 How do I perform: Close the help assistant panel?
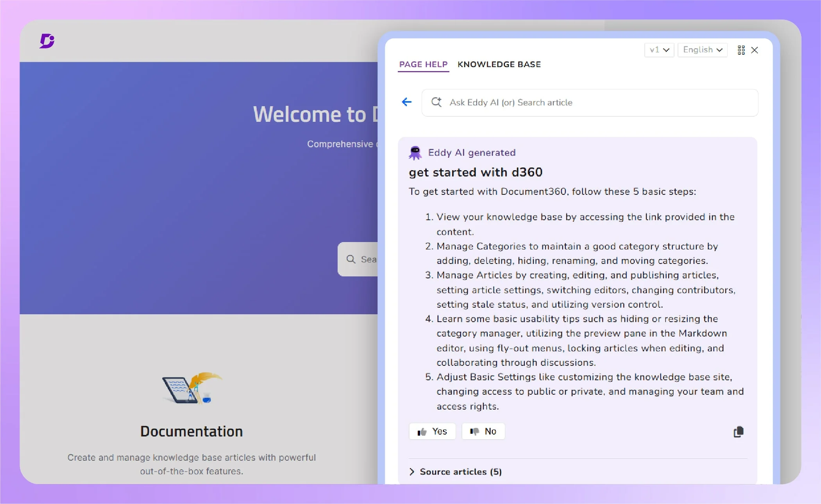pyautogui.click(x=755, y=50)
